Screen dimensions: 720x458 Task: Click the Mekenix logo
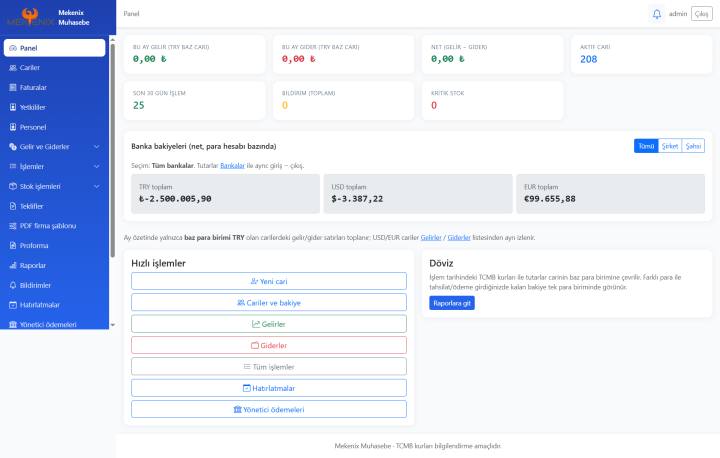tap(30, 17)
